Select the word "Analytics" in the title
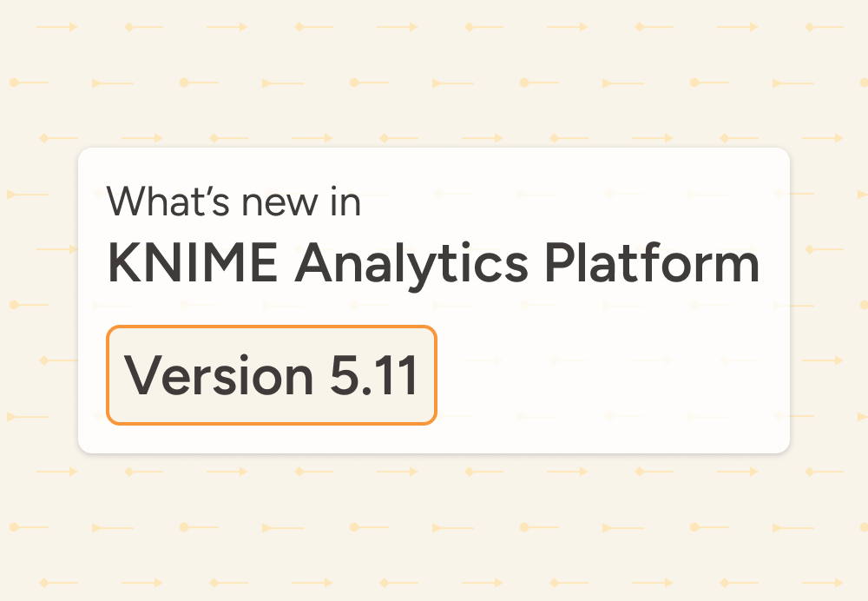 pyautogui.click(x=411, y=264)
